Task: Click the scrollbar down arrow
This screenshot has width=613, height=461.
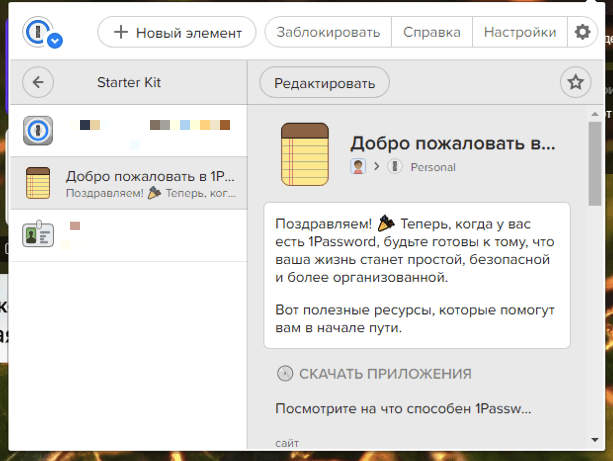Action: [595, 440]
